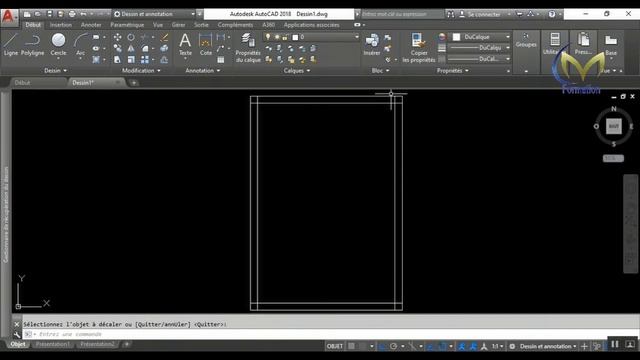The image size is (640, 360).
Task: Click the Print icon in quick access toolbar
Action: click(x=72, y=14)
